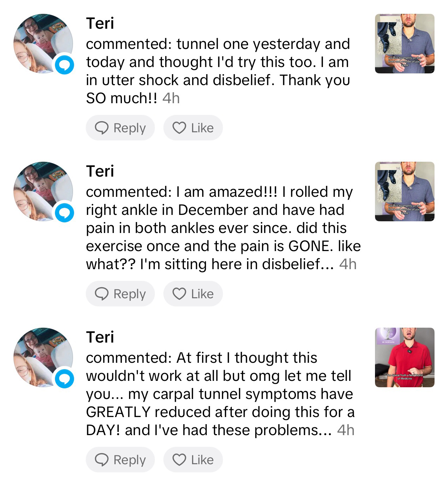The width and height of the screenshot is (448, 483).
Task: Open Teri's name above 'tunnel one yesterday' comment
Action: (100, 23)
